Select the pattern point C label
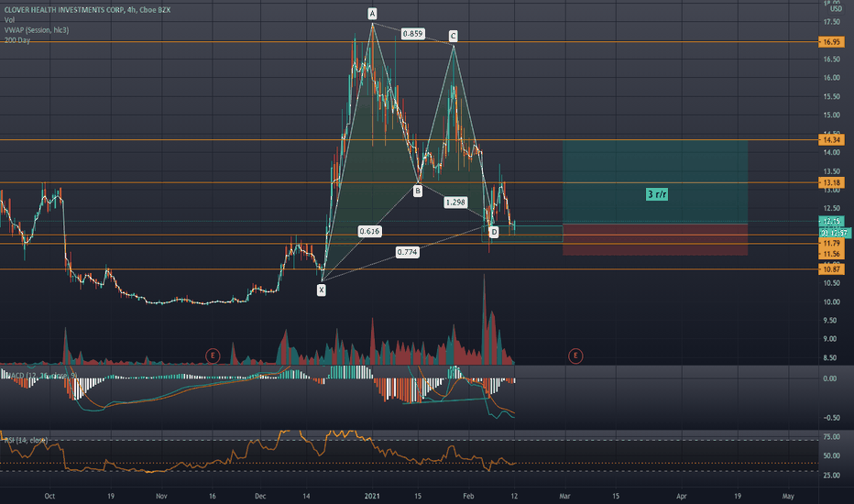 454,37
